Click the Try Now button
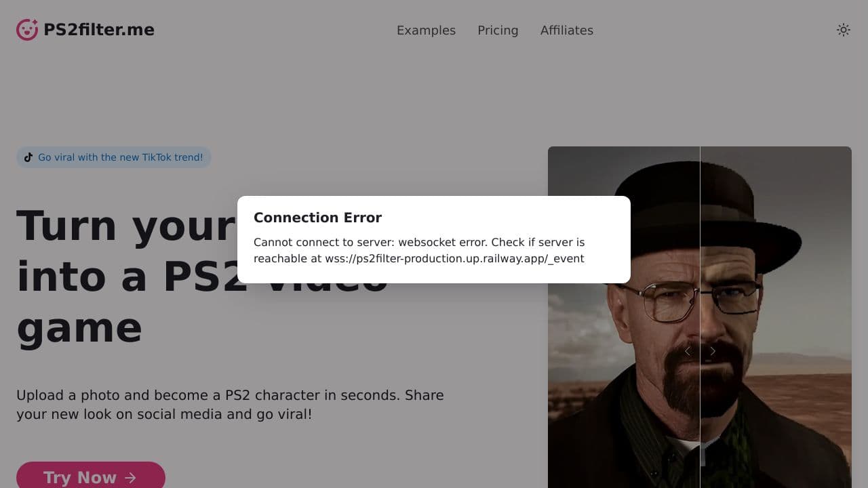The width and height of the screenshot is (868, 488). point(91,475)
